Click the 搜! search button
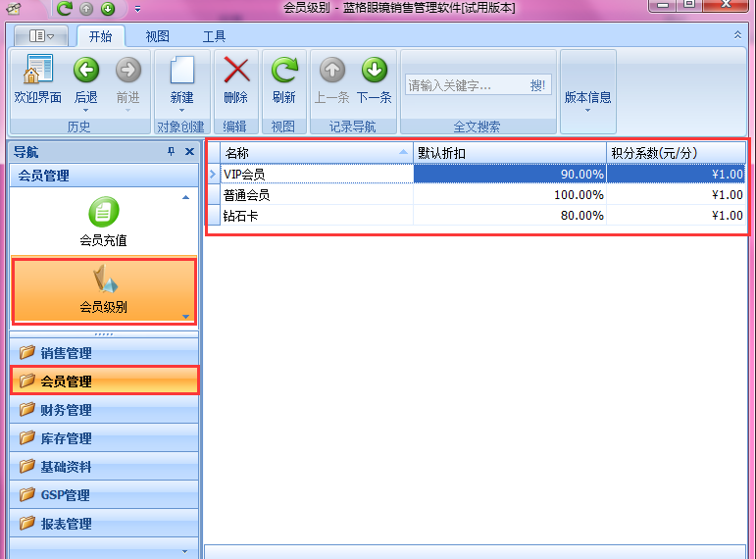Image resolution: width=756 pixels, height=559 pixels. tap(537, 85)
